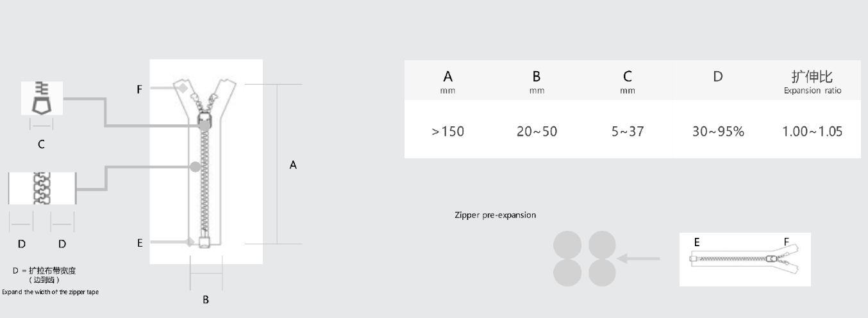Click the B mm column header
Viewport: 868px width, 318px height.
click(537, 82)
